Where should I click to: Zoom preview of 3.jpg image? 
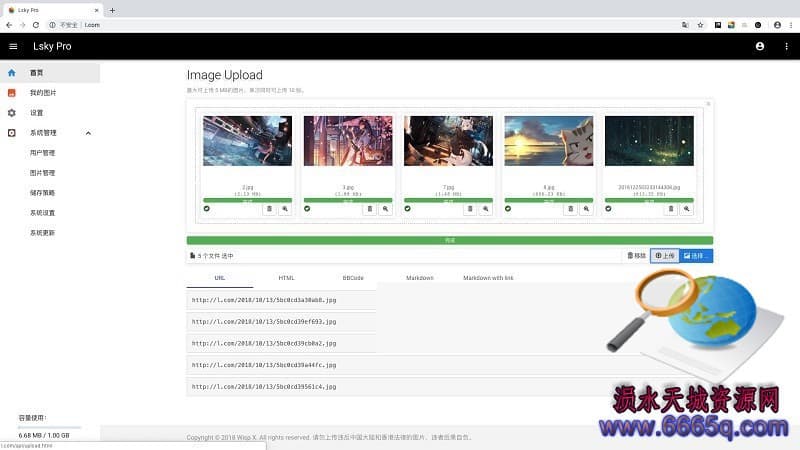click(x=386, y=209)
